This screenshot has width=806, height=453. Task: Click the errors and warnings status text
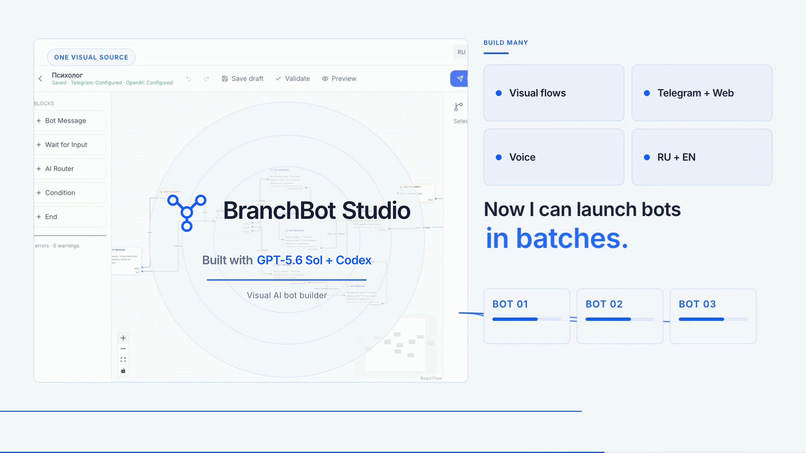click(x=57, y=246)
